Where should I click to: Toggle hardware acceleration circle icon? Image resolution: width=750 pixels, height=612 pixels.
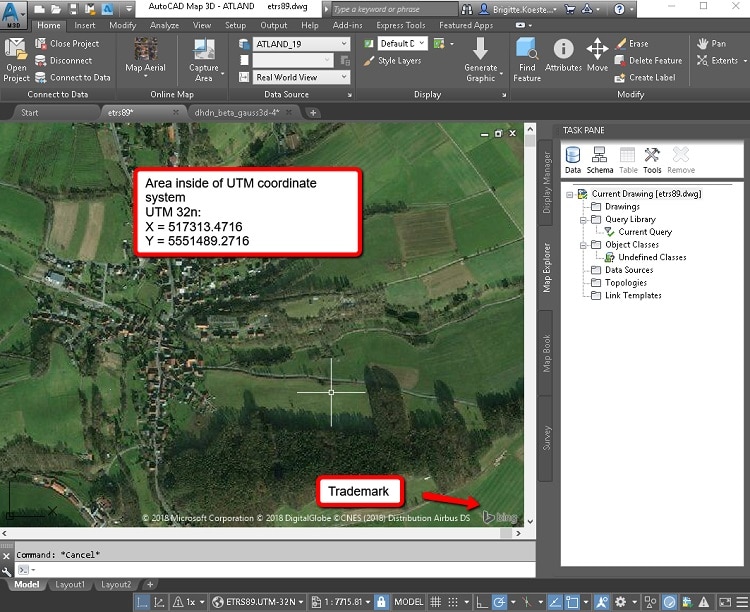tap(669, 601)
